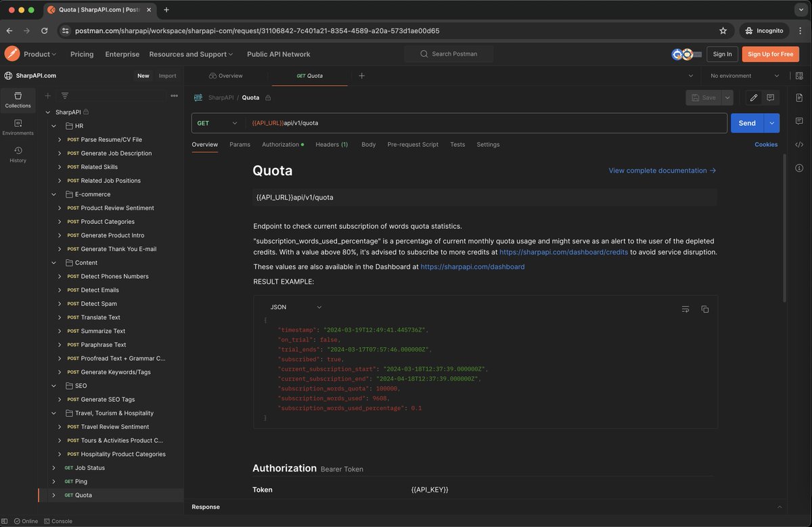
Task: Open the Save options dropdown arrow
Action: 727,97
